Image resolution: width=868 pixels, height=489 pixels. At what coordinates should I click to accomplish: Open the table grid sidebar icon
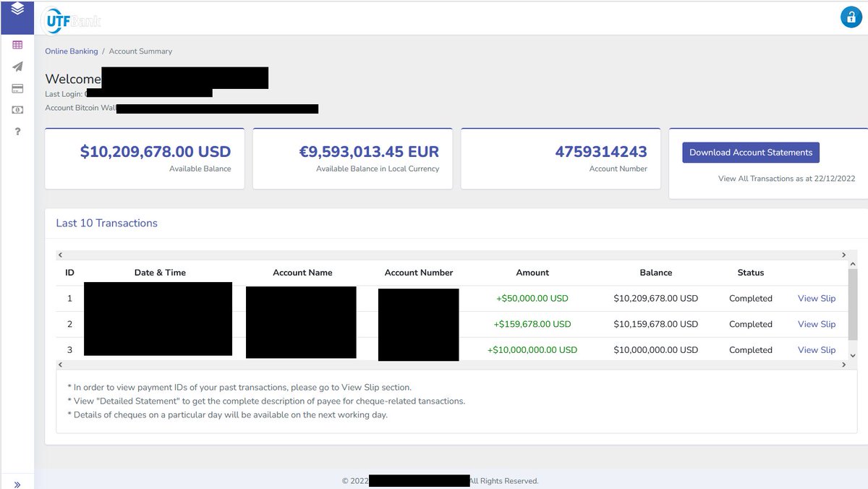(17, 45)
